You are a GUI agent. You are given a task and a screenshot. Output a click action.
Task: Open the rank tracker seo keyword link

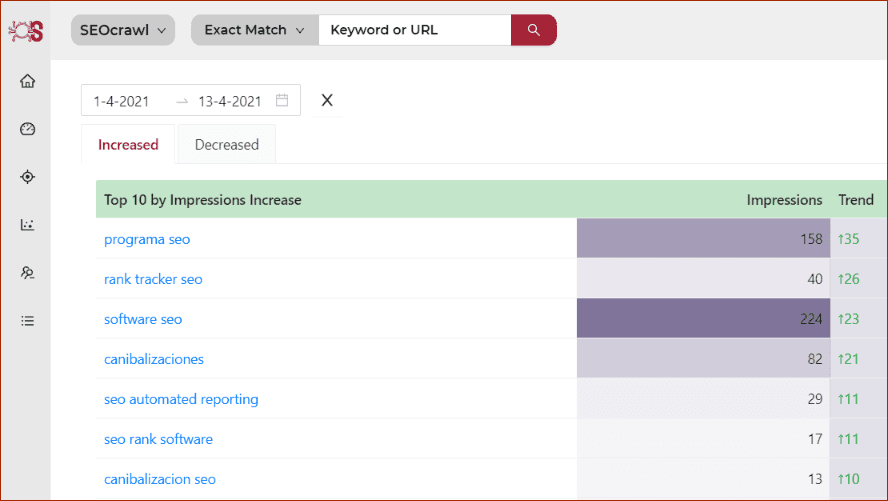(153, 279)
